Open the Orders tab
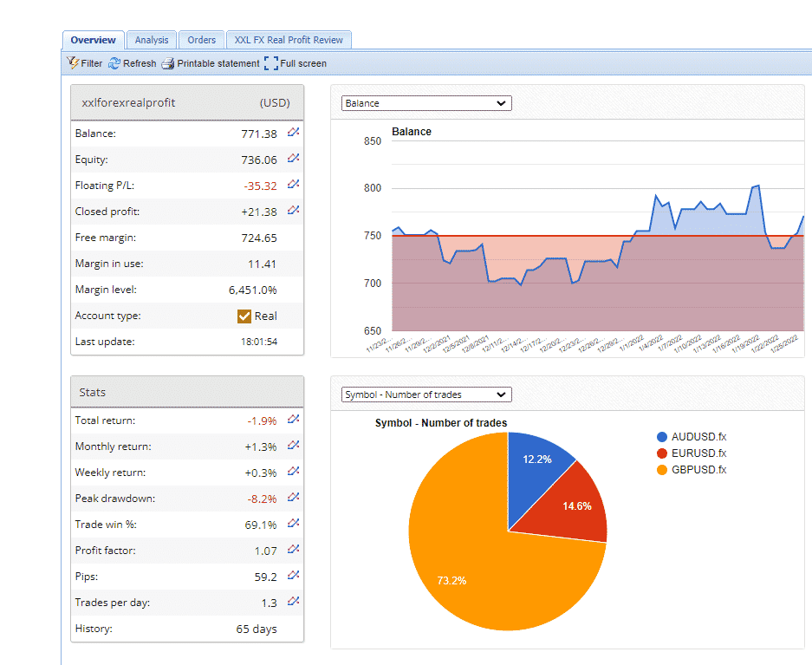 pyautogui.click(x=202, y=40)
